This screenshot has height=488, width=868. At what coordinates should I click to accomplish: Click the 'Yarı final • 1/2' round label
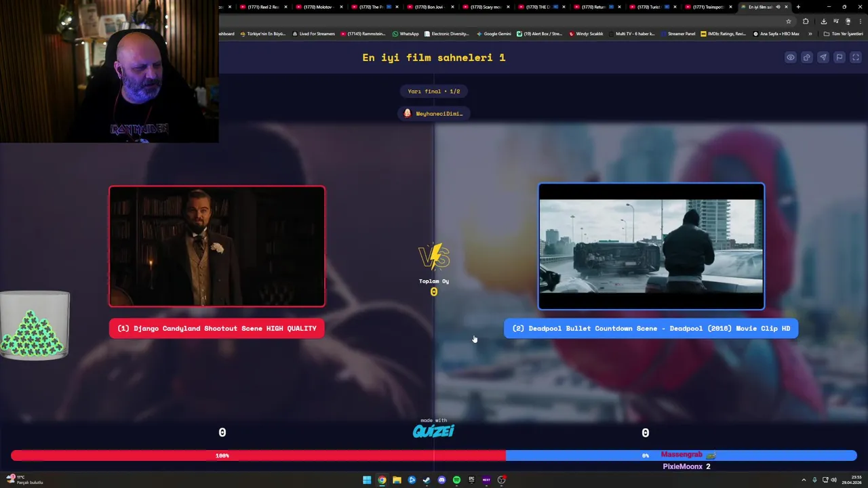[x=434, y=91]
